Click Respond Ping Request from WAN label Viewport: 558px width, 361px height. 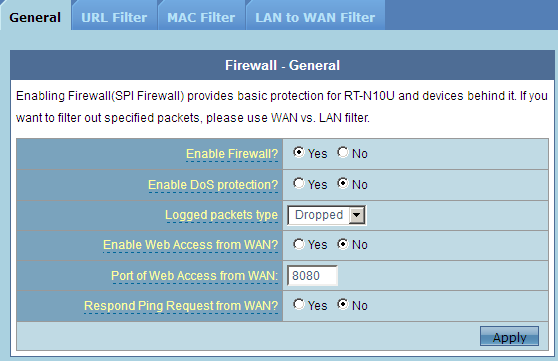coord(181,306)
